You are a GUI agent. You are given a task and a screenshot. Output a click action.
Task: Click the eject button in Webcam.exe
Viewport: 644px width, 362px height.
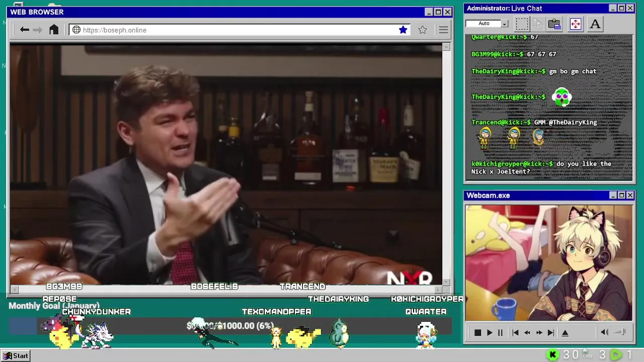(x=565, y=333)
